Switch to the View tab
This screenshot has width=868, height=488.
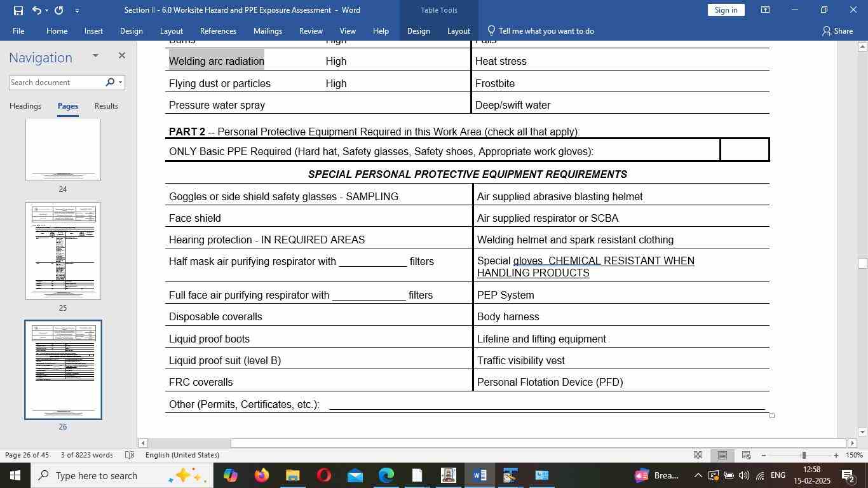pyautogui.click(x=348, y=30)
